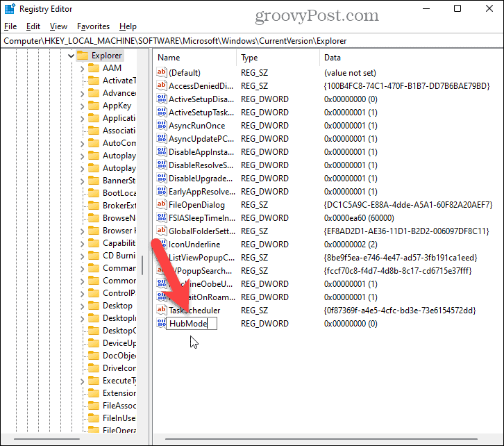Select the AutoCon key in tree
This screenshot has height=446, width=504.
point(119,143)
